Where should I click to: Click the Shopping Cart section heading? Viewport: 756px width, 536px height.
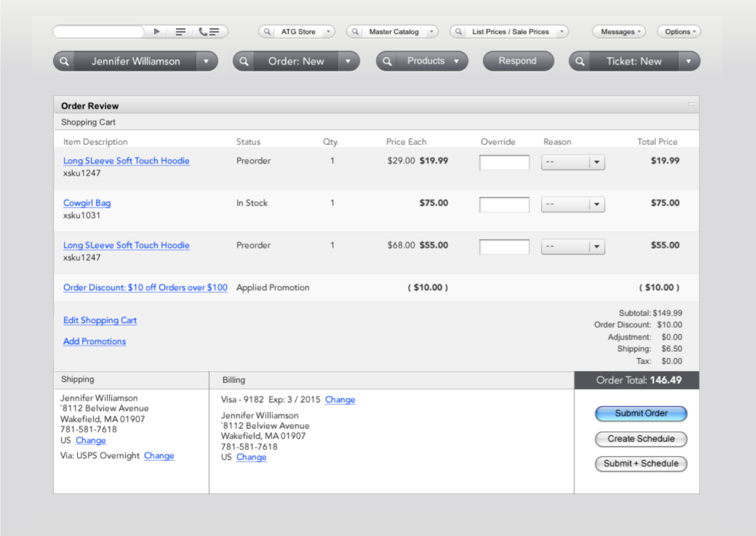click(88, 122)
